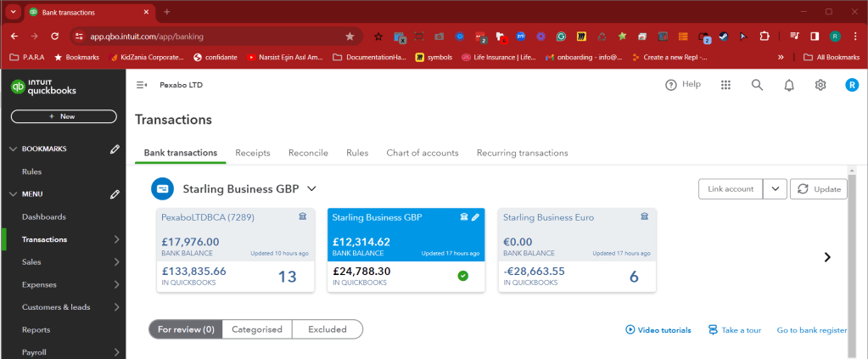The image size is (868, 359).
Task: Click the search magnifier in QuickBooks header
Action: 757,85
